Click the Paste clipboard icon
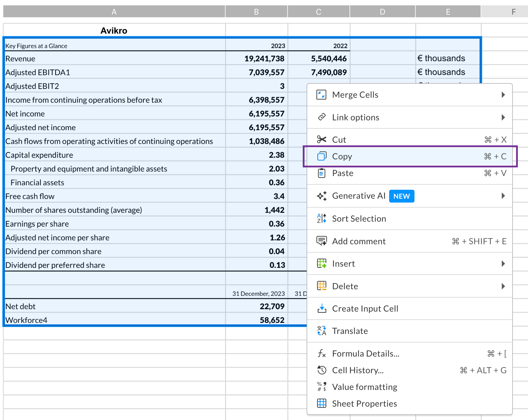 [322, 173]
